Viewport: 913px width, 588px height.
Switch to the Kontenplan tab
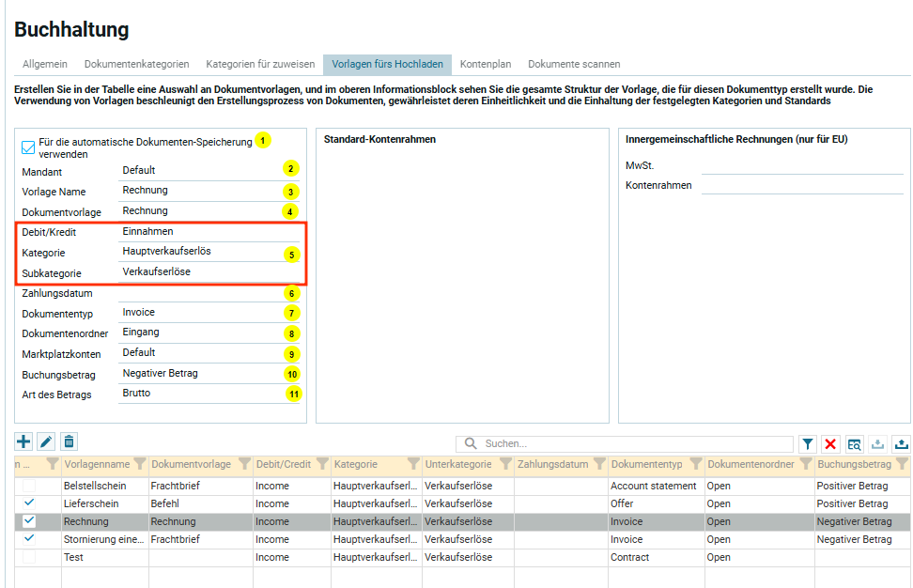pos(486,64)
